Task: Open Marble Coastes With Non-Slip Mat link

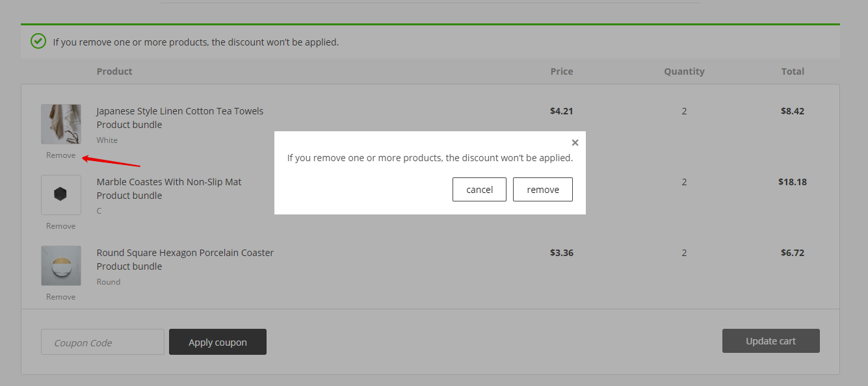Action: click(x=169, y=182)
